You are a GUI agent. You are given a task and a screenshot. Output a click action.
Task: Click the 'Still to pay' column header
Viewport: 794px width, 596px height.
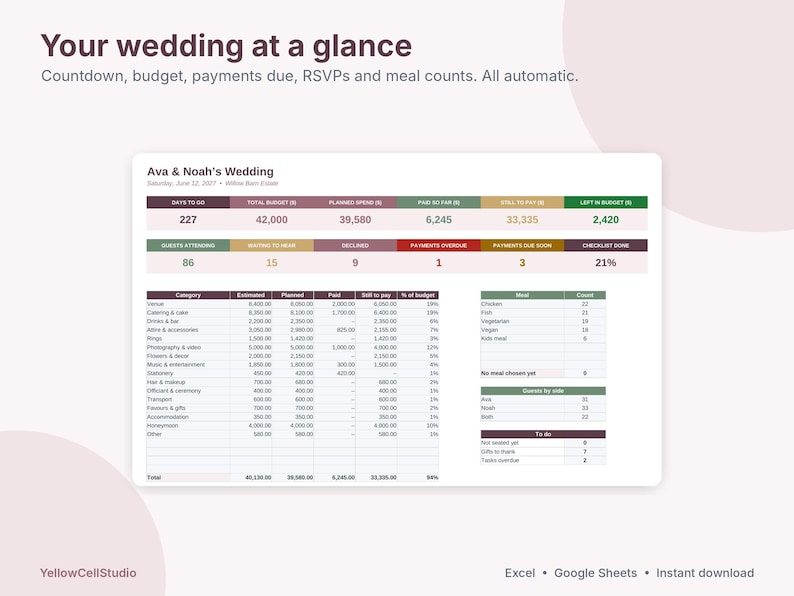376,295
